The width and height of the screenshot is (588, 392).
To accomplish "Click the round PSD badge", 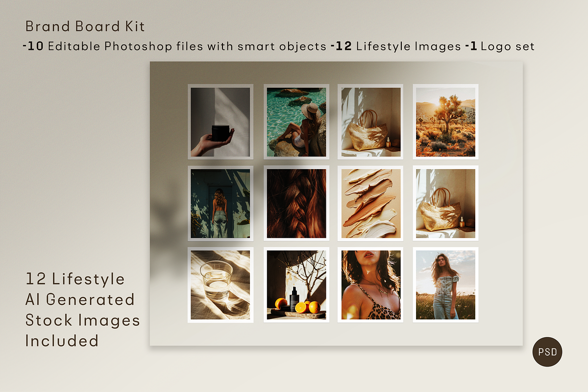I will (547, 352).
